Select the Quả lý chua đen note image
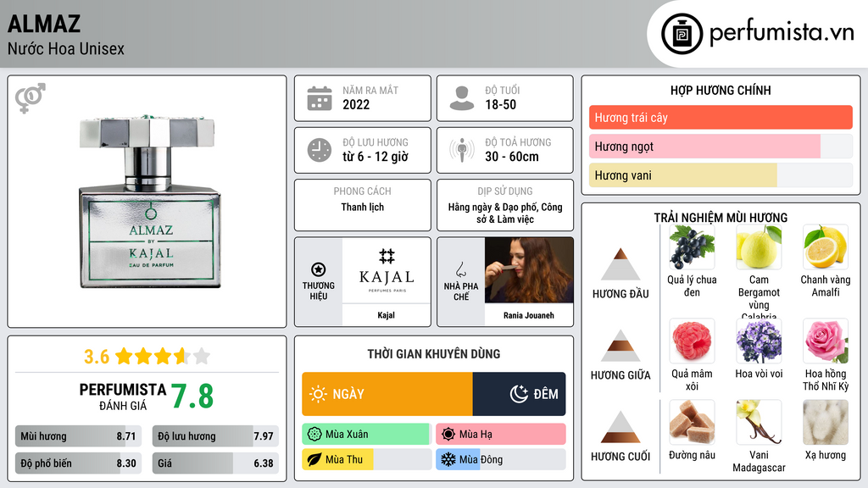Screen dimensions: 868x488 [x=692, y=247]
